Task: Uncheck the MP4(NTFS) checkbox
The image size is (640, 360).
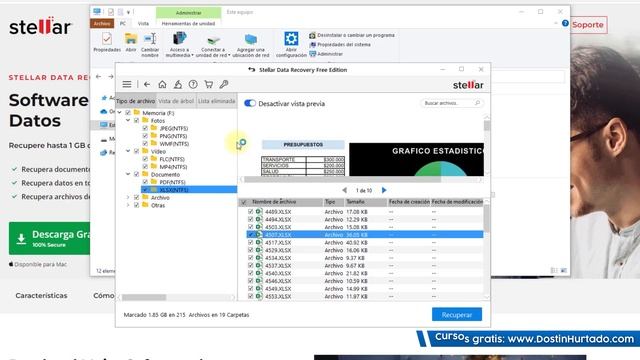Action: [x=145, y=167]
